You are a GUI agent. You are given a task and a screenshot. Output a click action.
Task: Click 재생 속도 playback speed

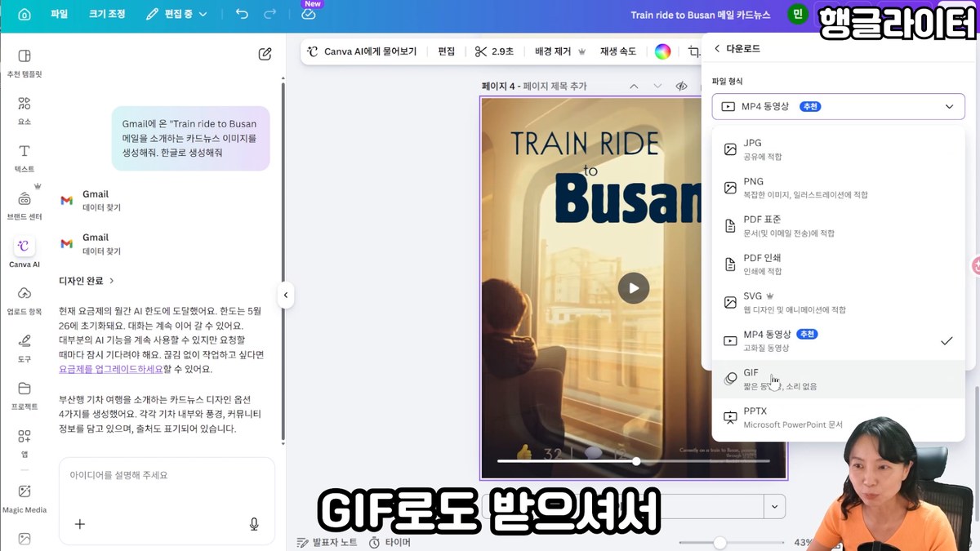[618, 51]
